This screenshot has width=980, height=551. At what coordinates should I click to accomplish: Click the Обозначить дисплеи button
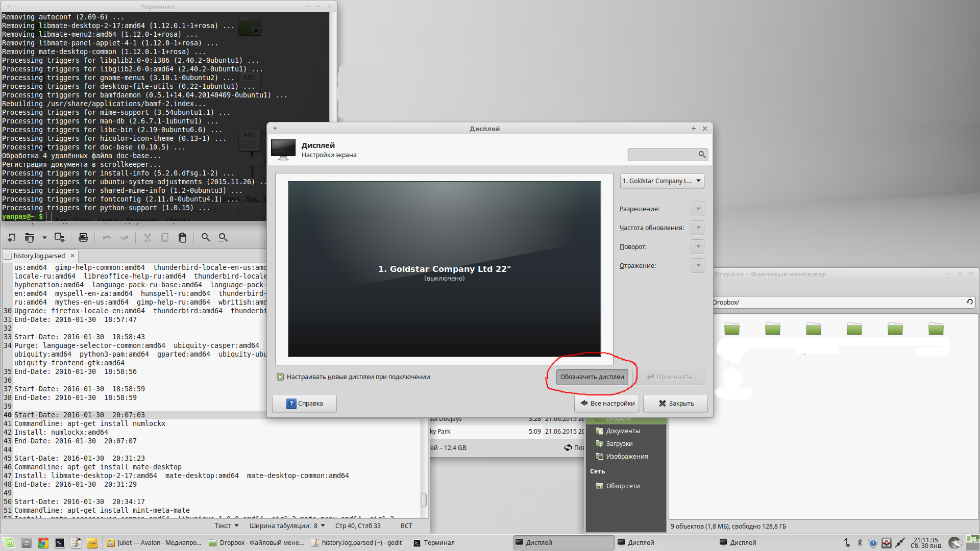[x=592, y=377]
